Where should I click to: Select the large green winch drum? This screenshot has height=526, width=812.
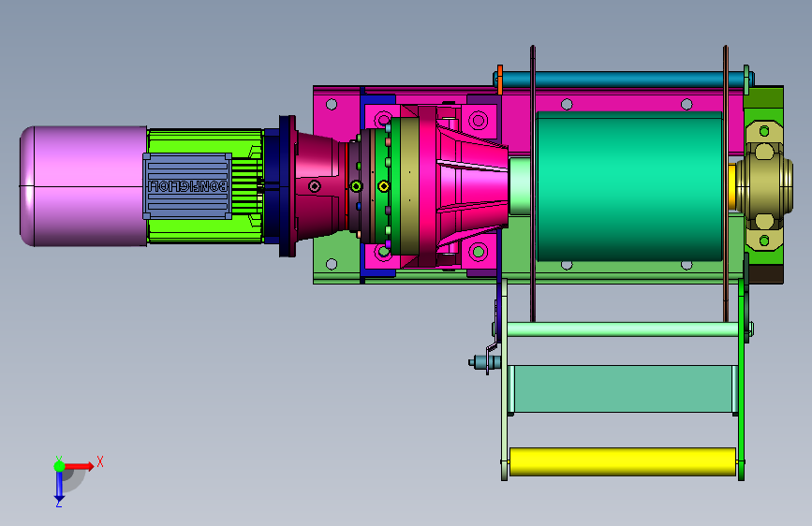629,186
